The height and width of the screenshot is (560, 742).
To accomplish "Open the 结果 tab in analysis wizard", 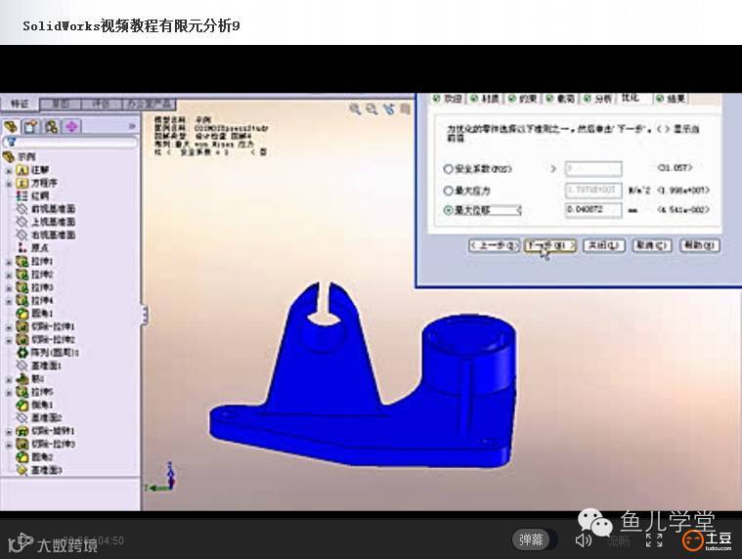I will pyautogui.click(x=671, y=99).
